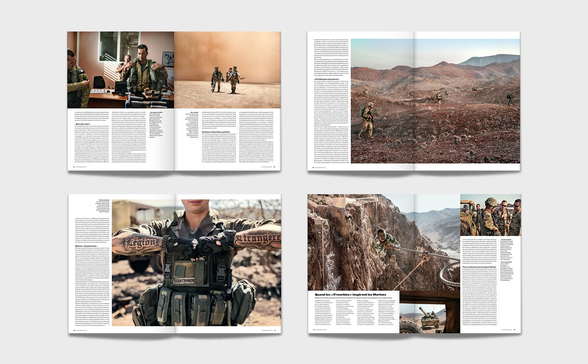Click the heading 'Tuer un chevreau sans se la jouer Rambo'

coord(479,267)
